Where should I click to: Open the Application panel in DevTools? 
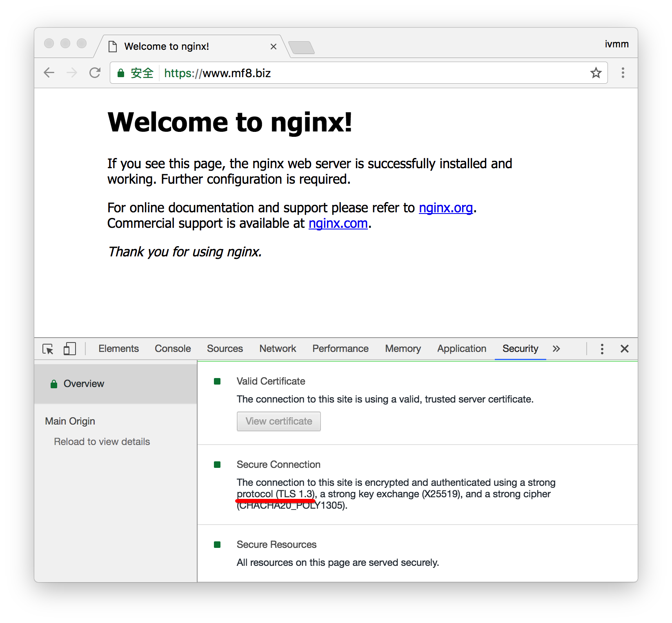pos(461,349)
